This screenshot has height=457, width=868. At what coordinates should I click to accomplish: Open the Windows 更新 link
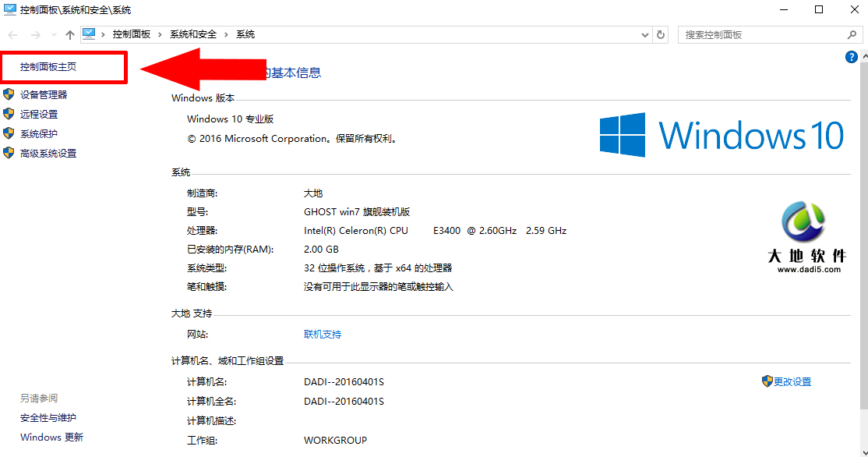pyautogui.click(x=51, y=438)
